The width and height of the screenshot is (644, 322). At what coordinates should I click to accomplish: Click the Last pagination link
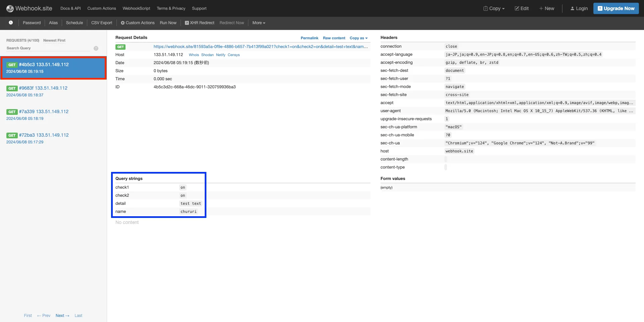point(78,316)
